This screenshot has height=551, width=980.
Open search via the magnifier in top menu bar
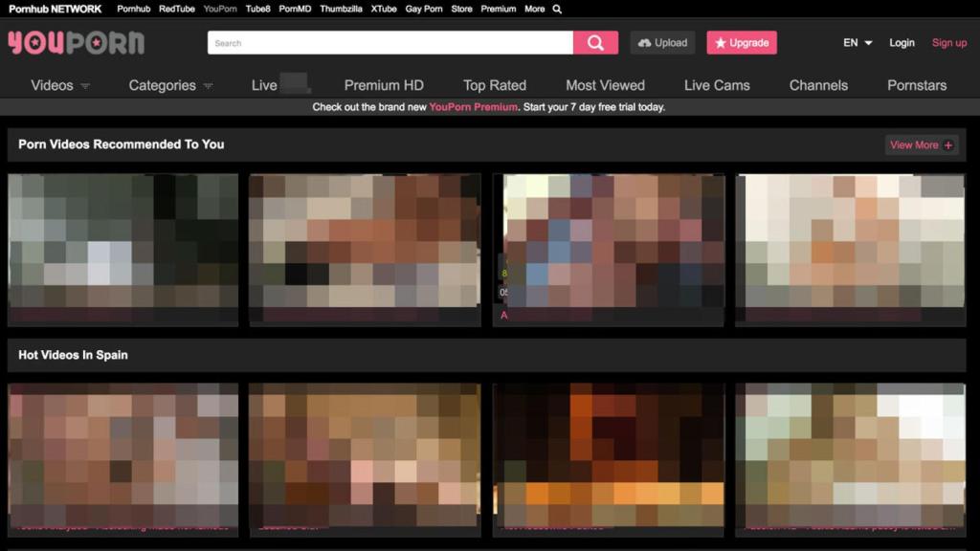[557, 9]
